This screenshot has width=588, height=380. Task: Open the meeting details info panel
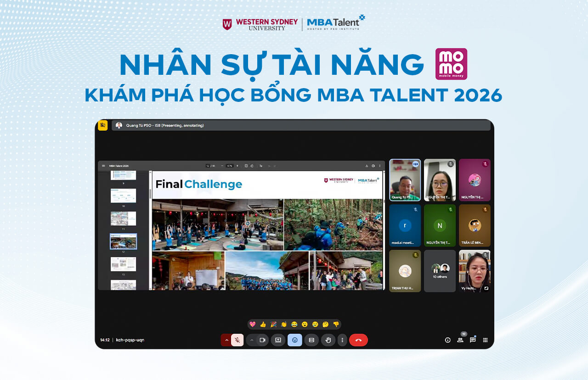(447, 340)
